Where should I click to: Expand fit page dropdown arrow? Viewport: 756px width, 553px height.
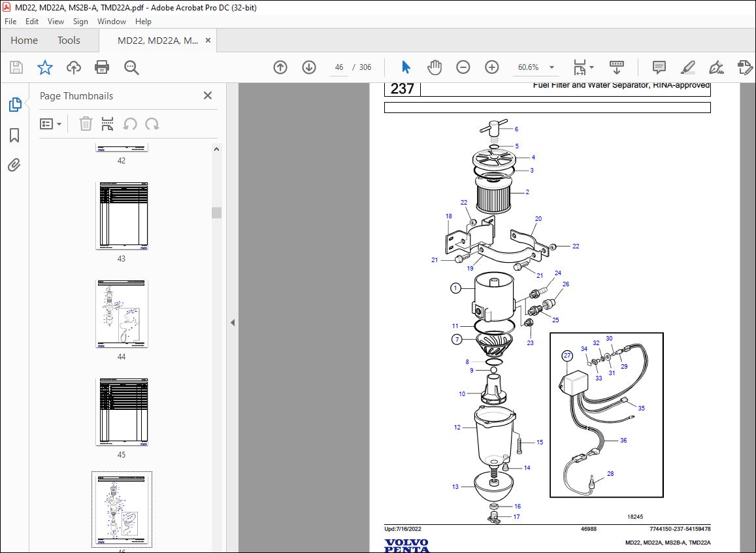point(591,67)
